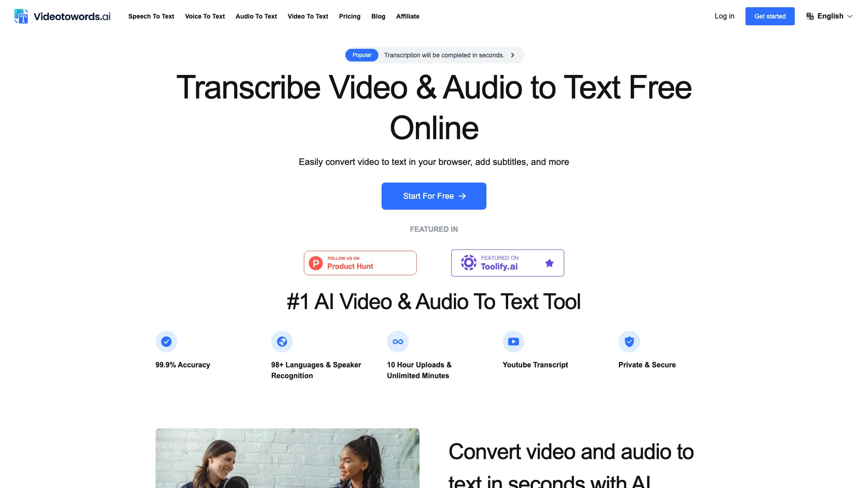Click the two-women thumbnail image
This screenshot has width=868, height=488.
click(x=288, y=458)
